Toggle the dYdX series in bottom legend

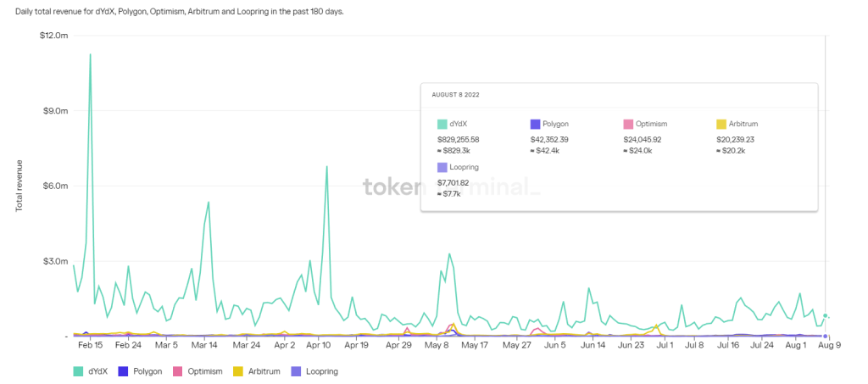(x=92, y=371)
